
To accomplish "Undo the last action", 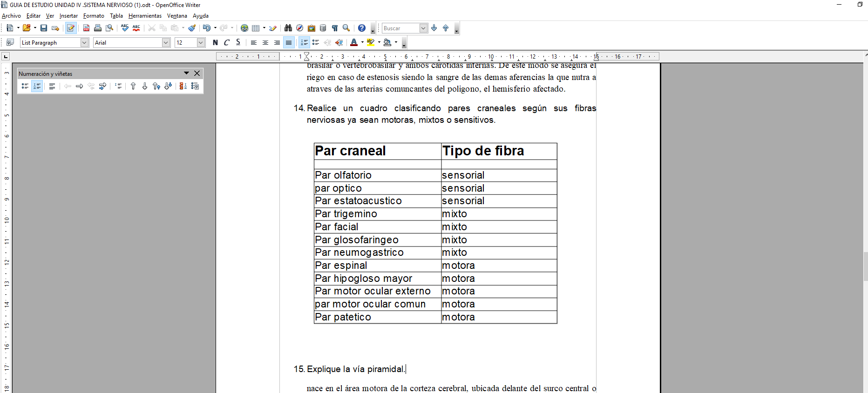I will tap(206, 28).
